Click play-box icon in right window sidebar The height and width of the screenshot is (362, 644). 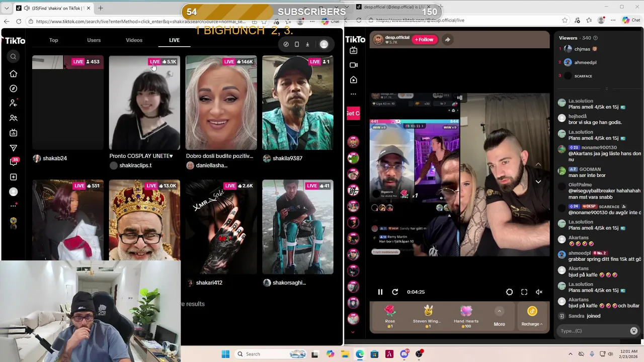click(x=354, y=80)
